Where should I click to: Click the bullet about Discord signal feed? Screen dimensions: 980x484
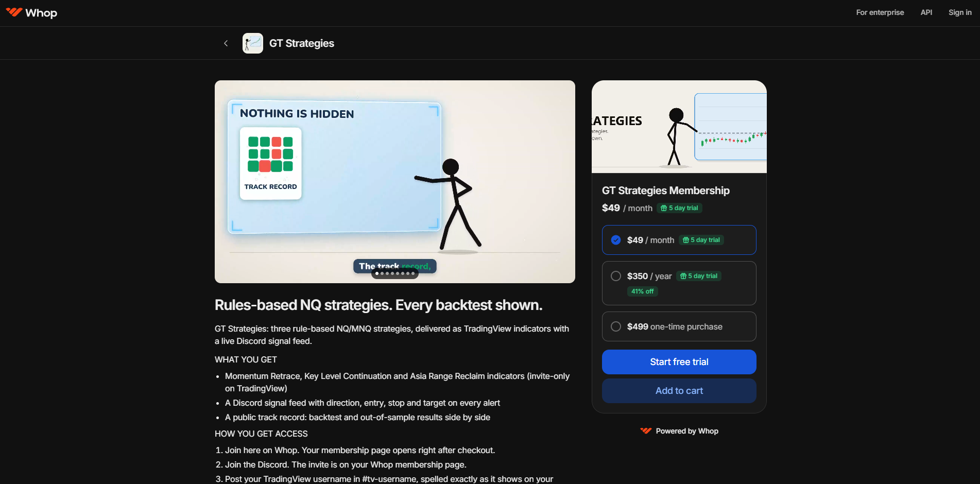pyautogui.click(x=363, y=403)
